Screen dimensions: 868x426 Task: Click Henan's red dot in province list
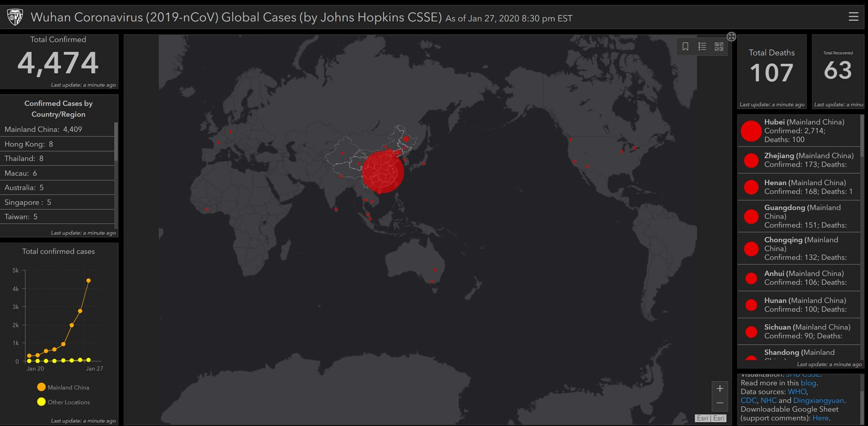(x=751, y=187)
